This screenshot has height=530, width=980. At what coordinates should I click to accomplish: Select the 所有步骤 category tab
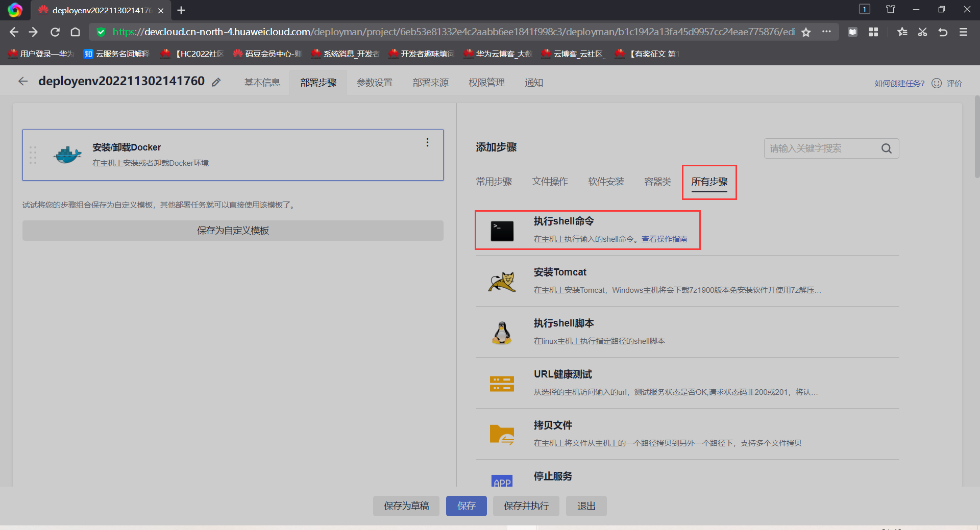point(709,182)
